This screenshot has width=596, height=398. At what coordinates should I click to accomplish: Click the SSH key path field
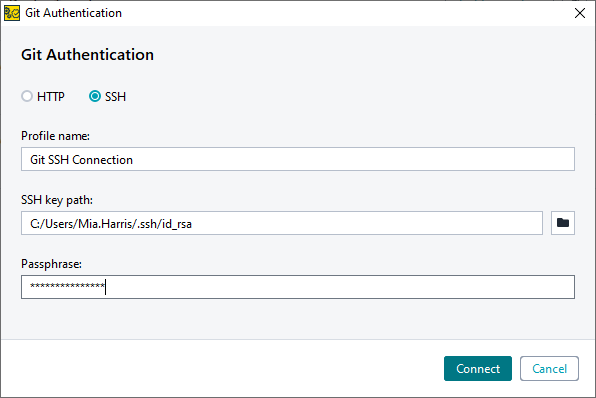tap(282, 223)
